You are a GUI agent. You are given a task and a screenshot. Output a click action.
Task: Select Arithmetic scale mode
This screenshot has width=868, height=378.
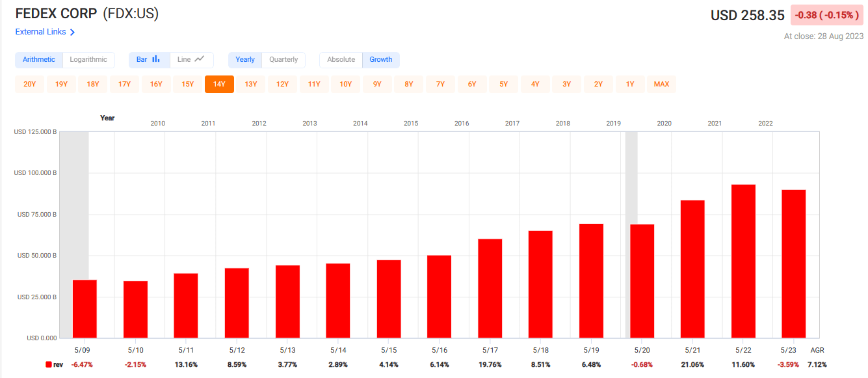tap(39, 59)
